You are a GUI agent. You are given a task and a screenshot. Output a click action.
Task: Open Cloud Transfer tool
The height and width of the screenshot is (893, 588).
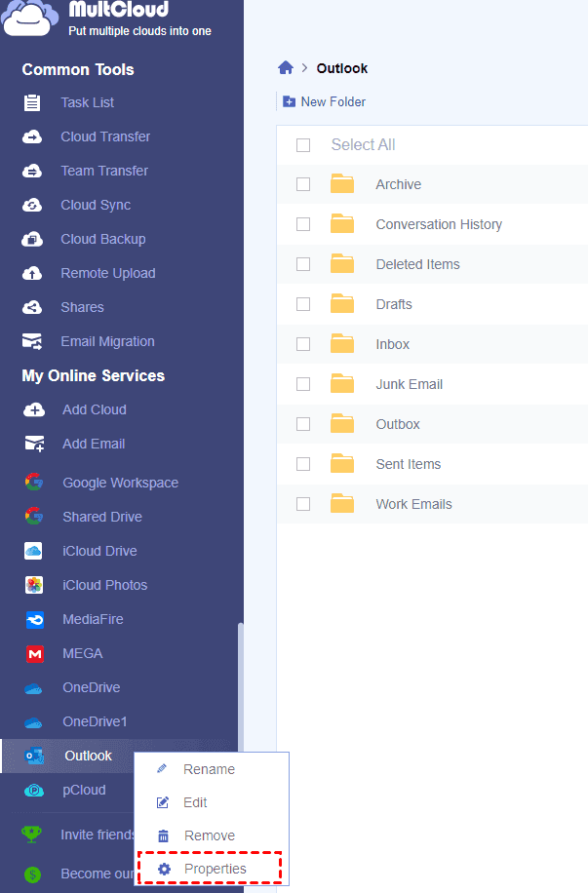click(x=105, y=136)
